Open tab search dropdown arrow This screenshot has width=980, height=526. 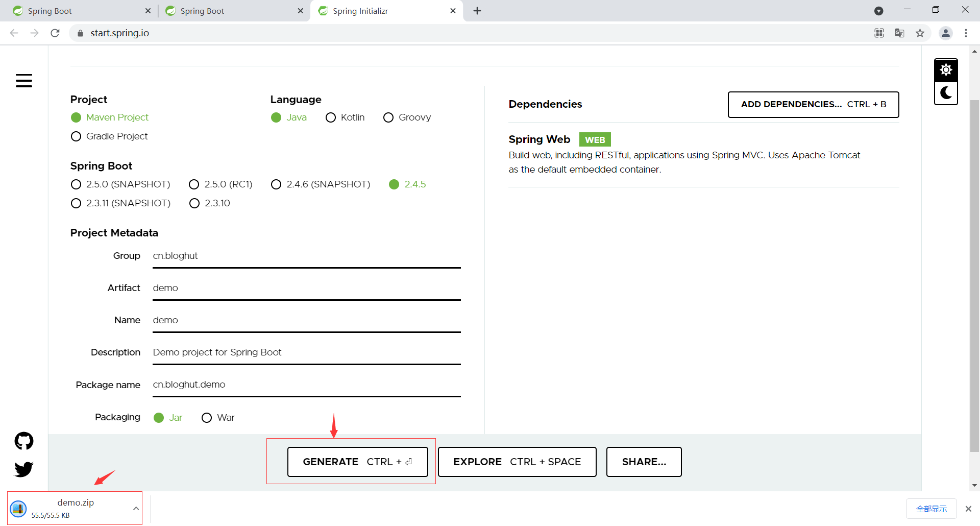[x=878, y=11]
